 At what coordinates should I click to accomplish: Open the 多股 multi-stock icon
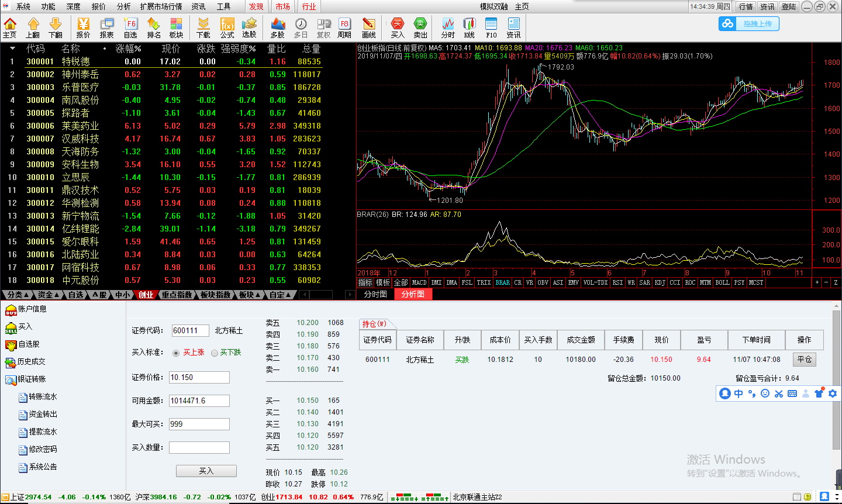coord(278,27)
